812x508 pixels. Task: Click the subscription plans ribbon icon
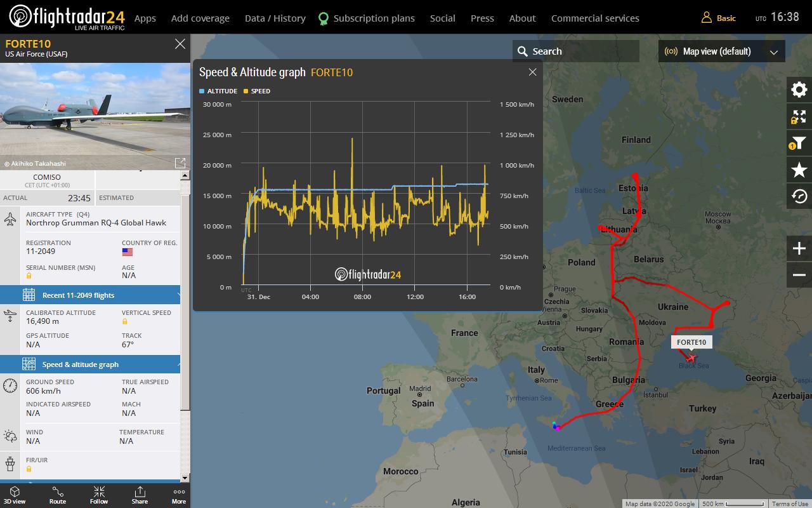pos(324,18)
